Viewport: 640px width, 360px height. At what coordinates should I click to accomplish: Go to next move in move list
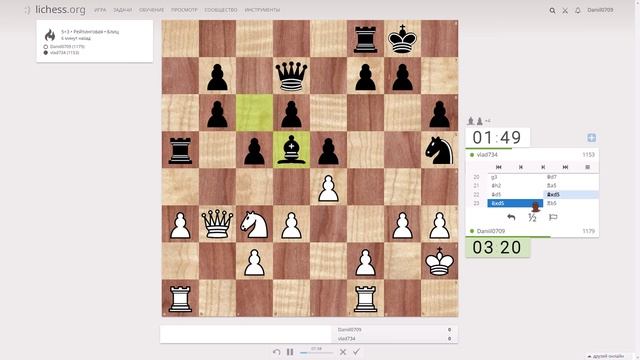click(543, 167)
